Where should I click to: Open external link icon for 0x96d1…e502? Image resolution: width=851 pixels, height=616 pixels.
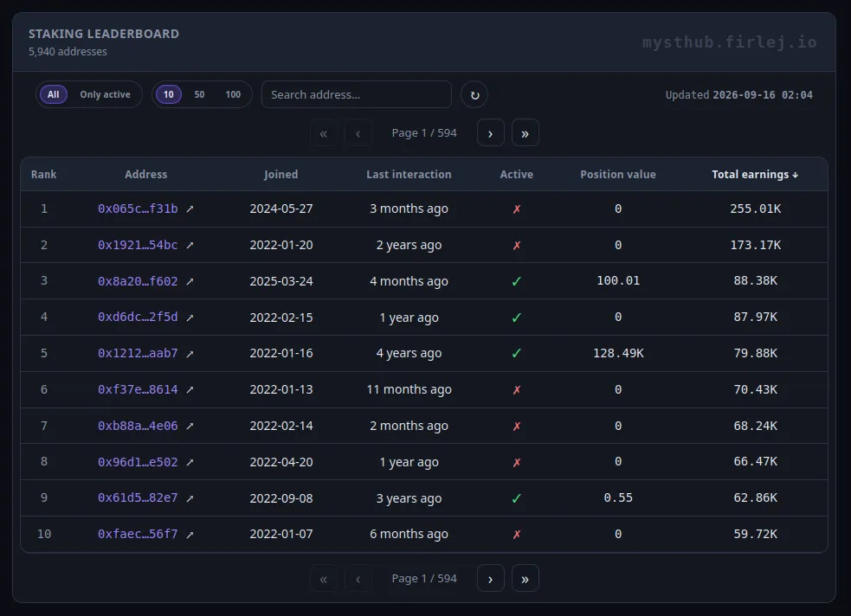click(190, 463)
